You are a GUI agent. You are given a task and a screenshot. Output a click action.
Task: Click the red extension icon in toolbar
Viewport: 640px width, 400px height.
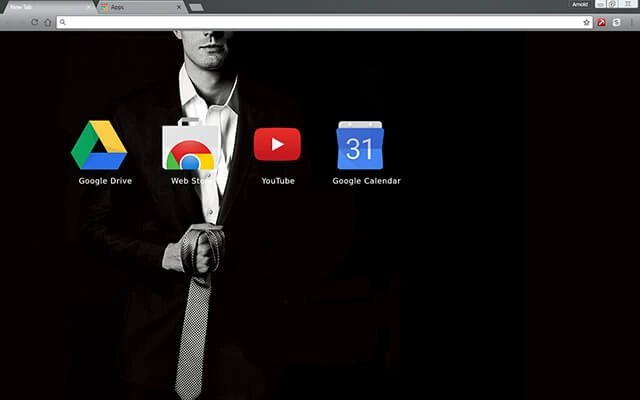tap(601, 22)
